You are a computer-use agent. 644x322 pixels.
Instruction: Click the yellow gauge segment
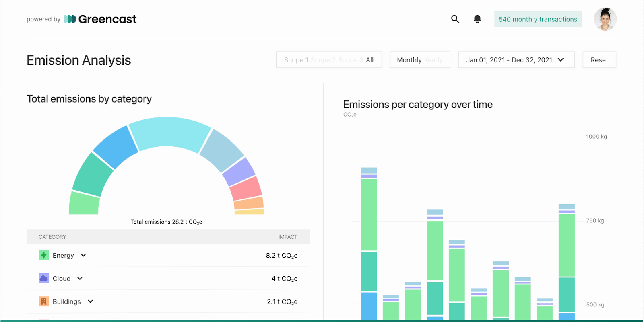pos(249,212)
